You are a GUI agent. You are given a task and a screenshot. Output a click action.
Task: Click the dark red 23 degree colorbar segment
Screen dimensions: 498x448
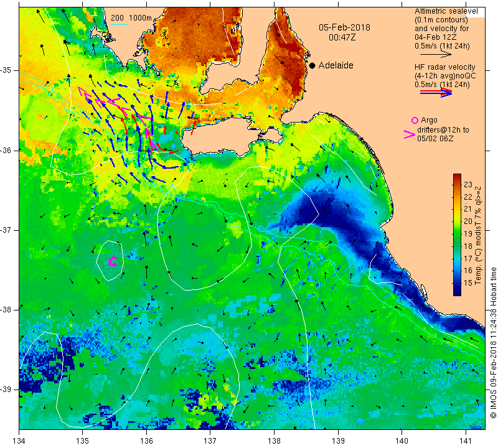(457, 179)
